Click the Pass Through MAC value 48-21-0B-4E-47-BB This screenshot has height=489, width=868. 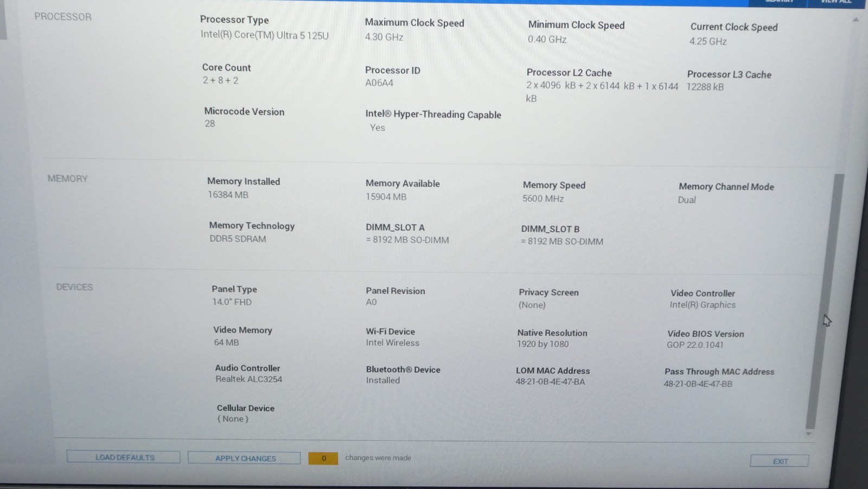point(698,384)
